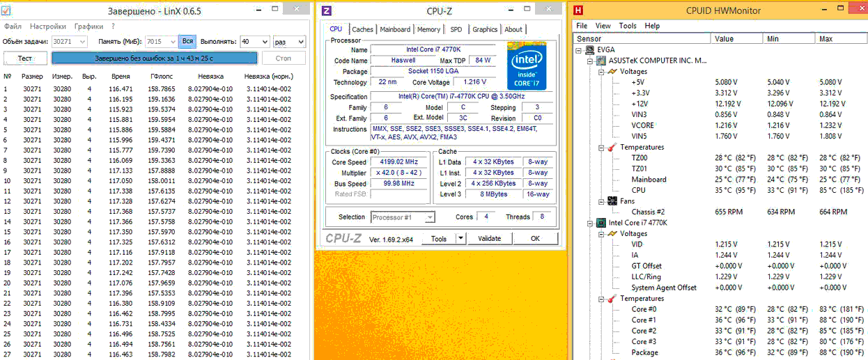Click the 'Время' column header in LinX

click(x=121, y=76)
